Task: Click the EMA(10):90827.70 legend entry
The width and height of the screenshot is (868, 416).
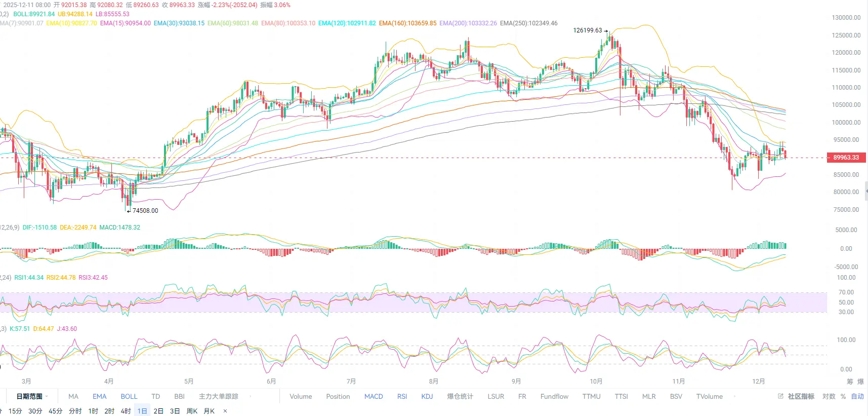Action: [x=71, y=23]
